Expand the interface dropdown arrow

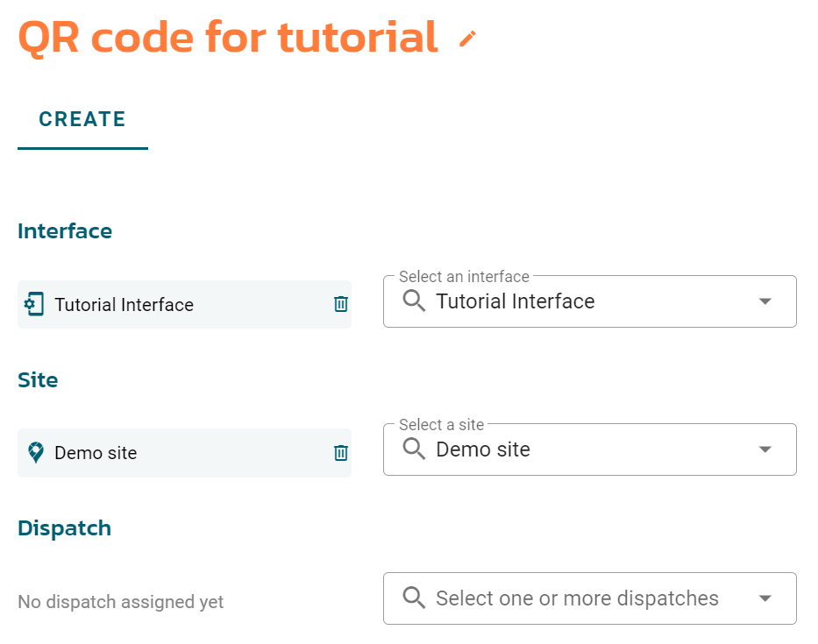(765, 301)
